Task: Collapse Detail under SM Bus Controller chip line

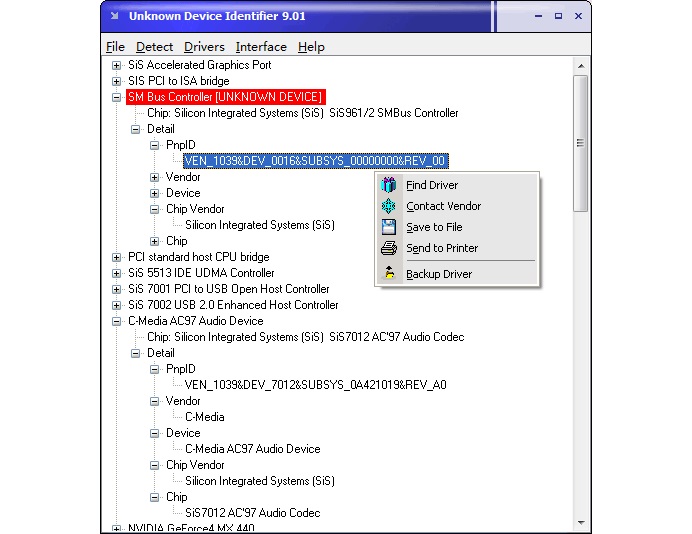Action: click(135, 129)
